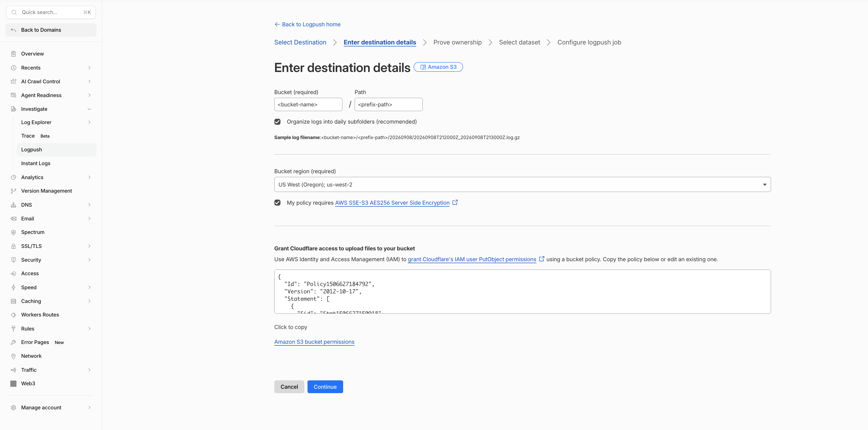
Task: Click the Analytics pie chart icon
Action: [14, 177]
